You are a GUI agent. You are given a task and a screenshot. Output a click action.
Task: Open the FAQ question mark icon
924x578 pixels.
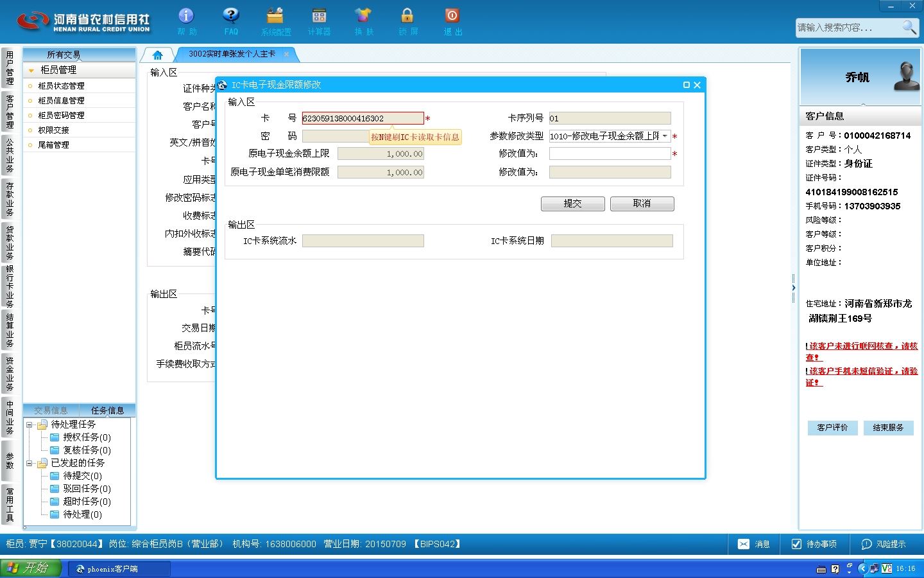[x=231, y=15]
